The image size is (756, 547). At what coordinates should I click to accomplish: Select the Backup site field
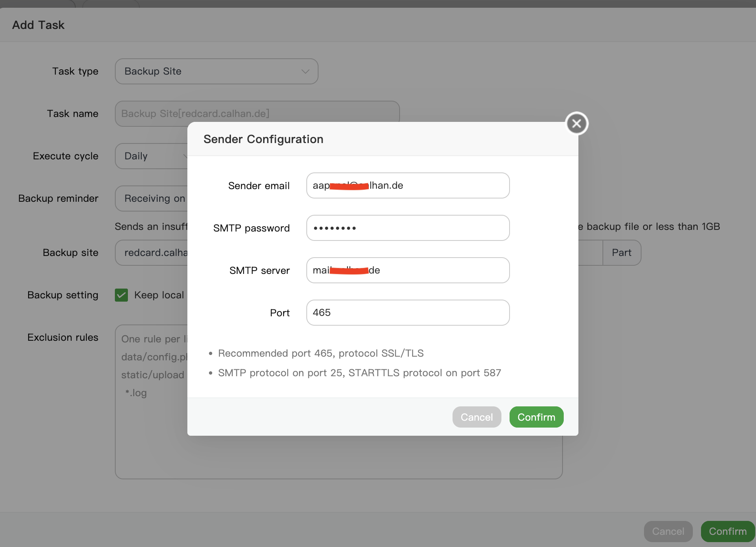coord(151,253)
